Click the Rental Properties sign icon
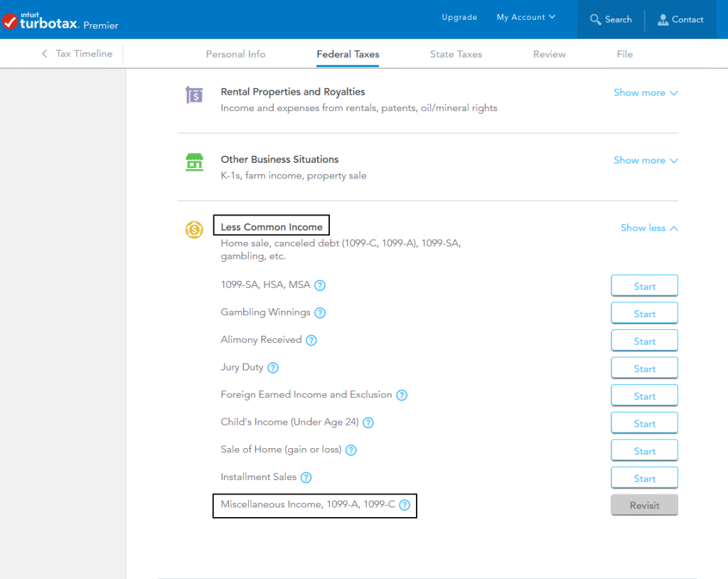 tap(194, 95)
